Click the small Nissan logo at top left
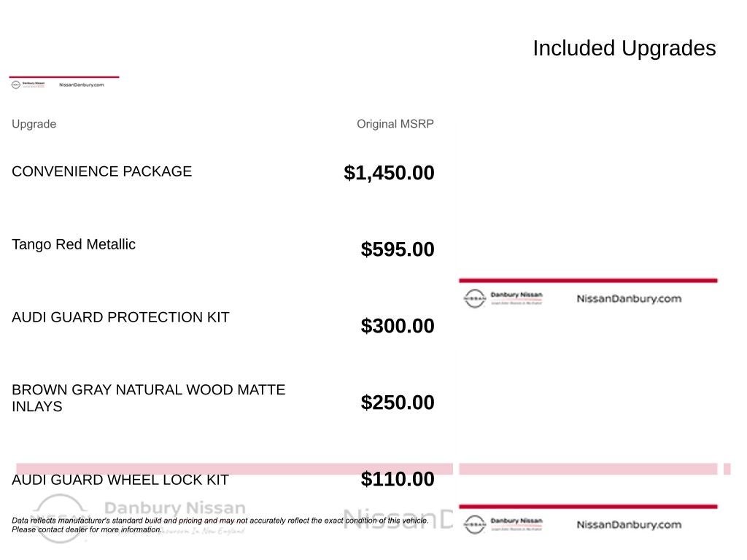The width and height of the screenshot is (747, 560). (15, 85)
